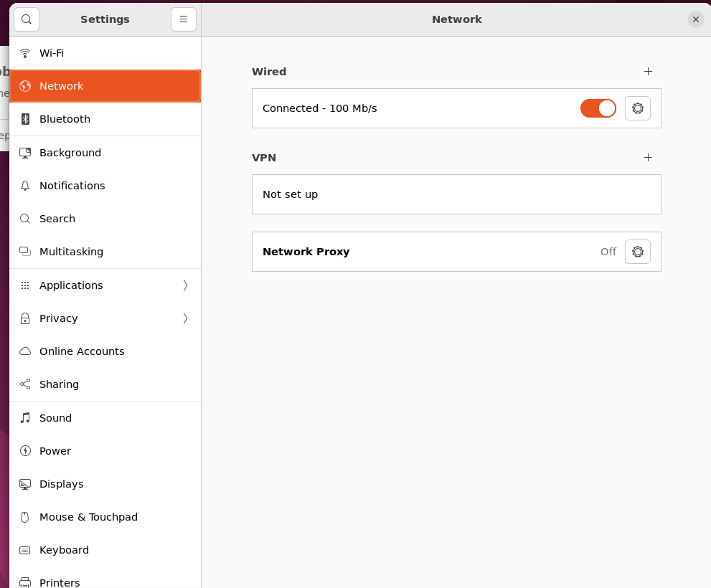The image size is (711, 588).
Task: Click the Bluetooth icon in sidebar
Action: coord(25,119)
